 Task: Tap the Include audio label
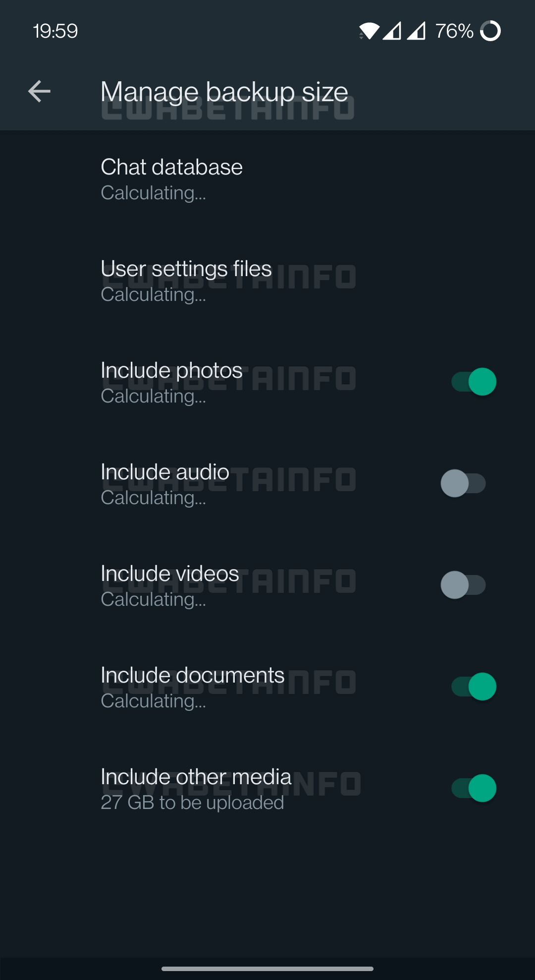(x=165, y=472)
